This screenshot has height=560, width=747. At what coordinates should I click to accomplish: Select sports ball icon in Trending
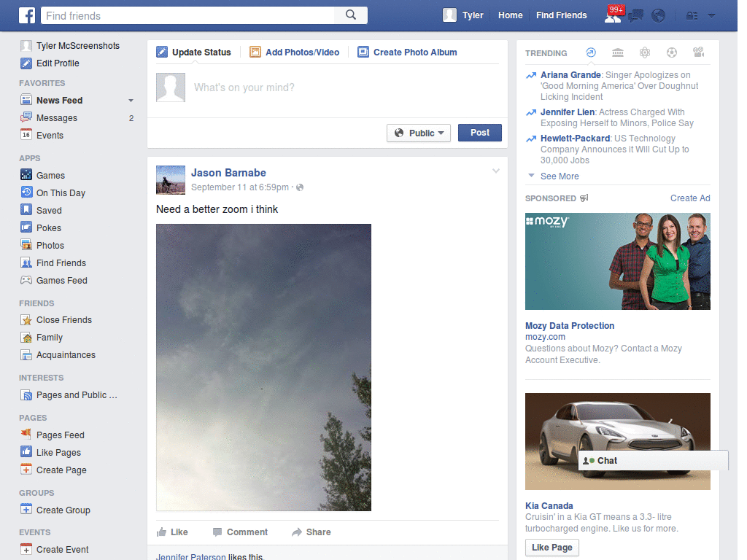point(672,52)
